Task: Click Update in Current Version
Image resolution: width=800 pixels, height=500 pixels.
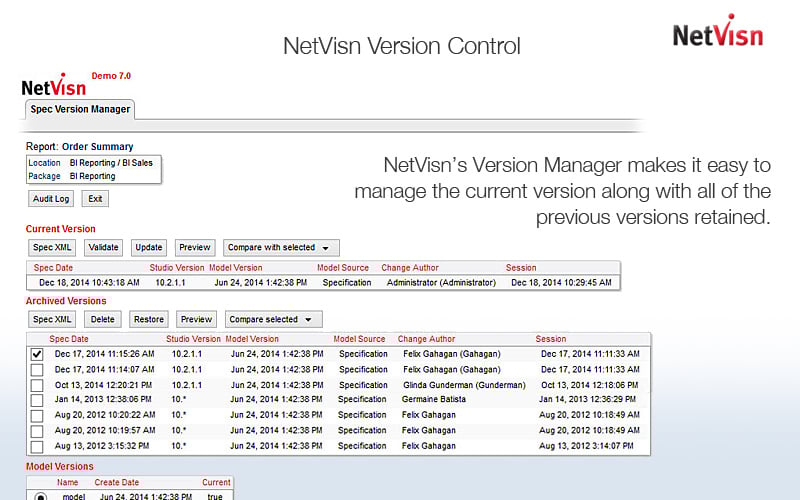Action: coord(149,247)
